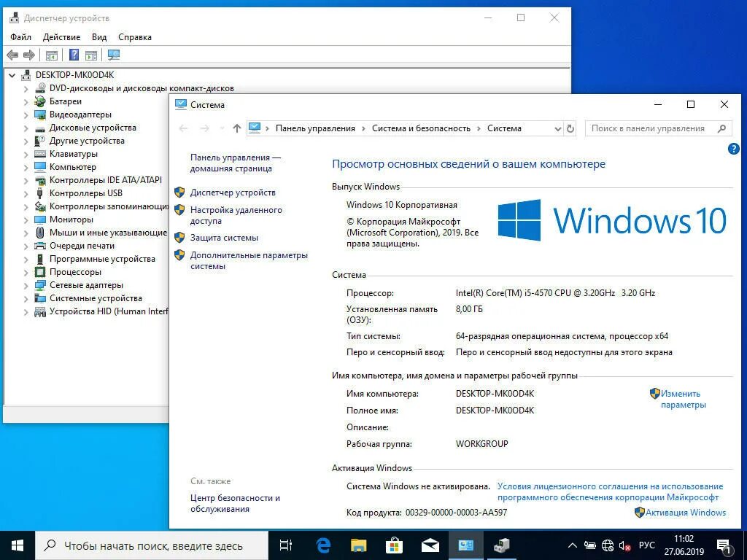
Task: Switch input language via РУС indicator
Action: [646, 545]
